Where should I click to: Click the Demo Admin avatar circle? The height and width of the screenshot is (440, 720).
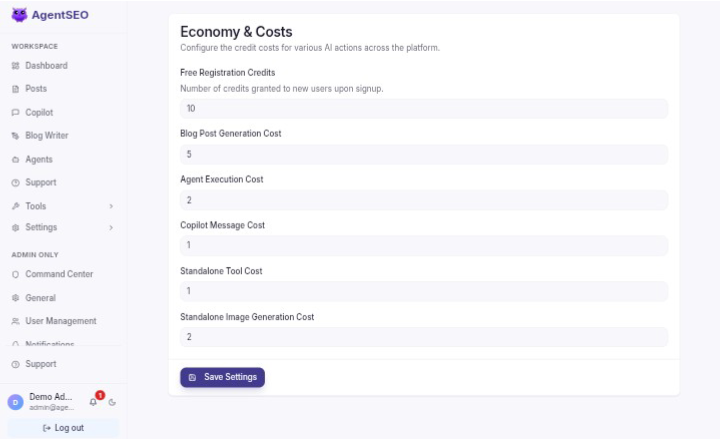[x=15, y=402]
